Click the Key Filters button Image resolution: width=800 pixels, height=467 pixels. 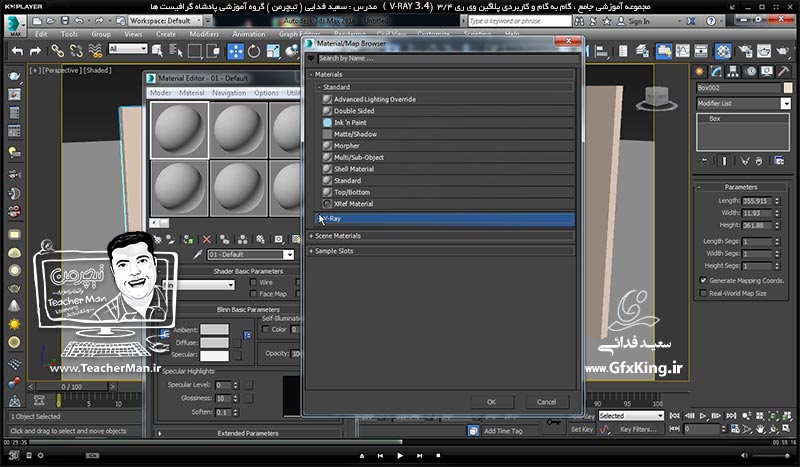tap(638, 429)
